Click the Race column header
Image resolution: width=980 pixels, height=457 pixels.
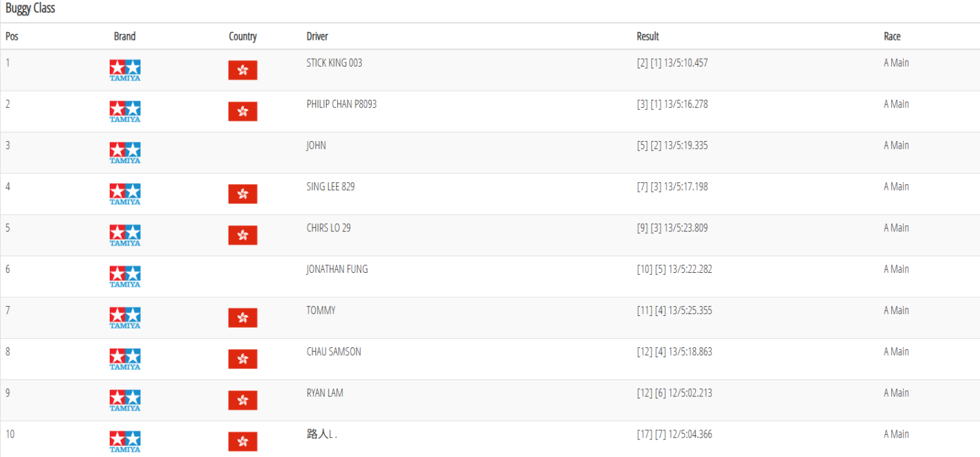click(892, 37)
